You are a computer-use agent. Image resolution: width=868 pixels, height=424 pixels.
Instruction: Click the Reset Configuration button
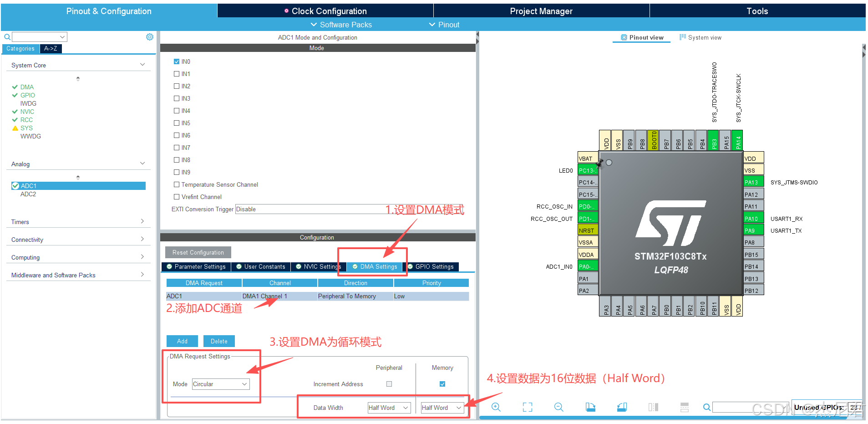(x=198, y=252)
